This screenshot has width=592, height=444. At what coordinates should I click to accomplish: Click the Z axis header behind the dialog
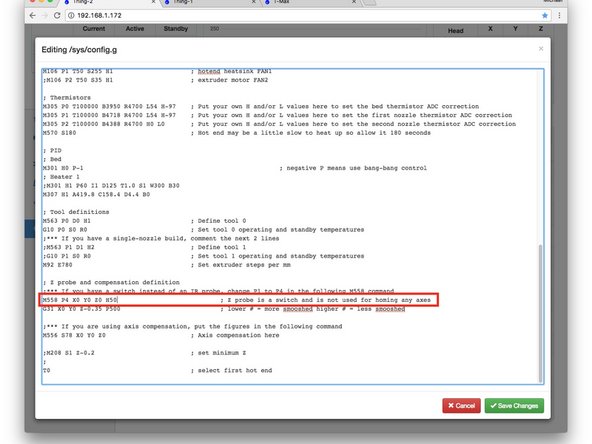541,29
